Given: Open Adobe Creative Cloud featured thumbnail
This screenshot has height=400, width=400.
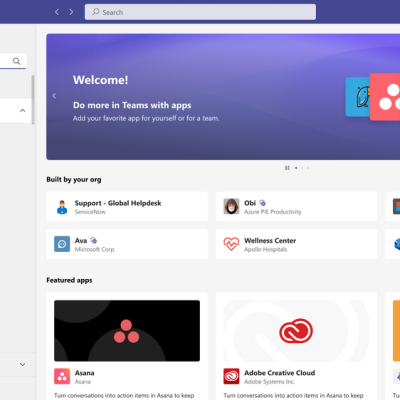Looking at the screenshot, I should (296, 331).
